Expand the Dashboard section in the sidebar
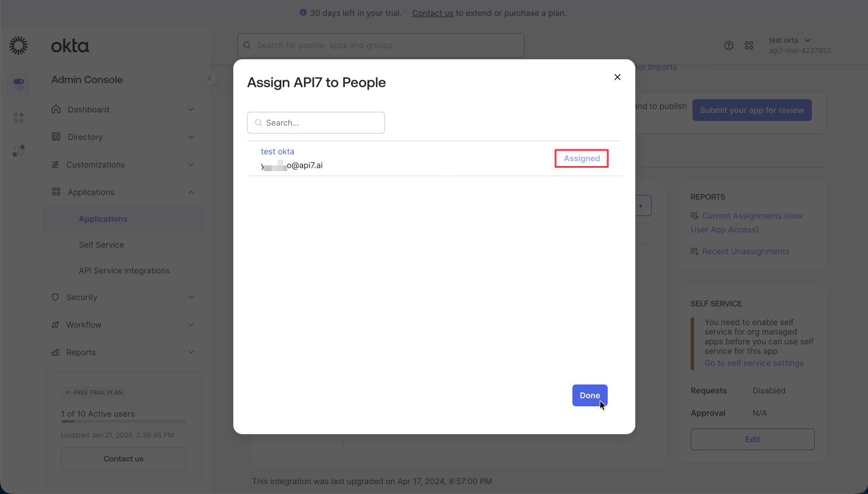868x494 pixels. point(88,109)
